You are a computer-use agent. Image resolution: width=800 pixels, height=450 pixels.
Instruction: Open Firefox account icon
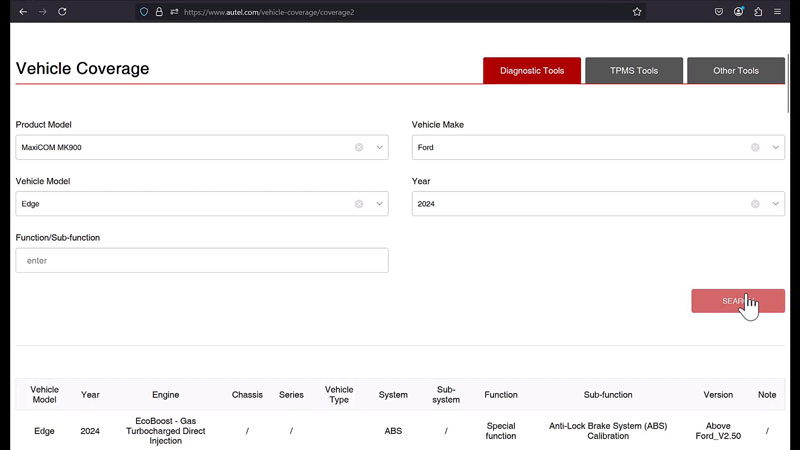click(738, 12)
